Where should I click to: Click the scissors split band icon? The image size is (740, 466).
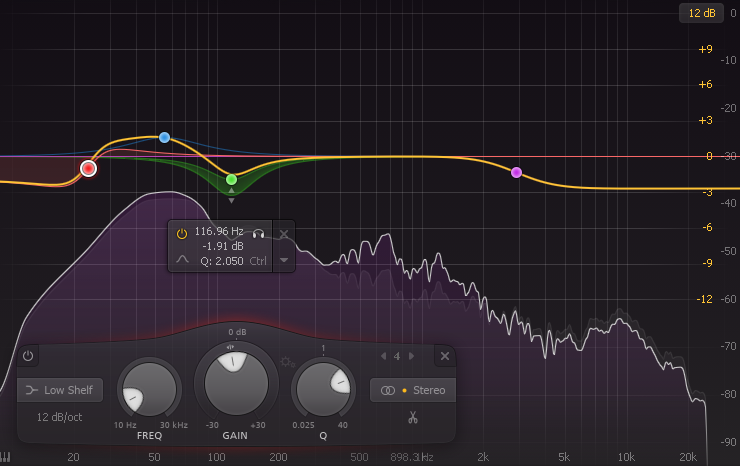click(x=411, y=417)
